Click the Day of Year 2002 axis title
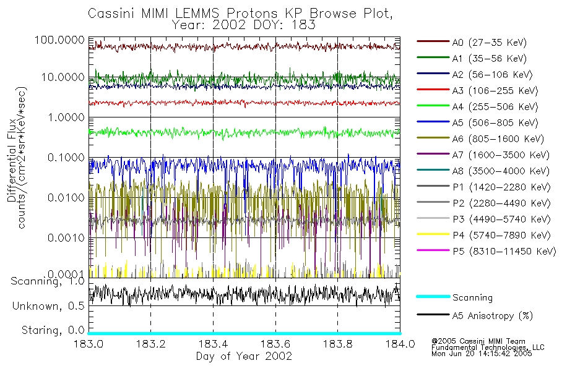Viewport: 588px width, 371px height. (244, 356)
